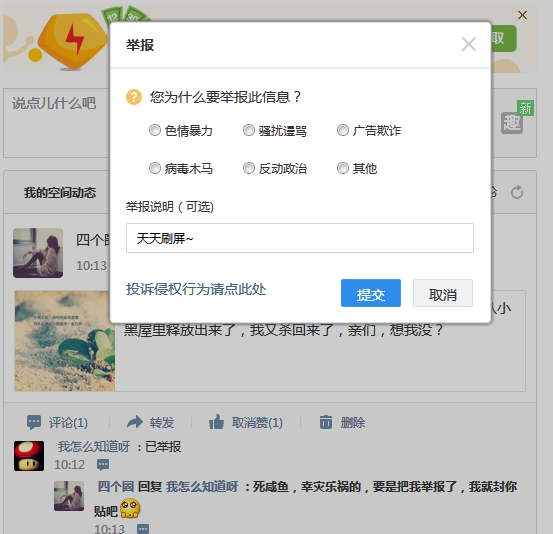Click the 删除 trash can icon
553x534 pixels.
tap(326, 422)
